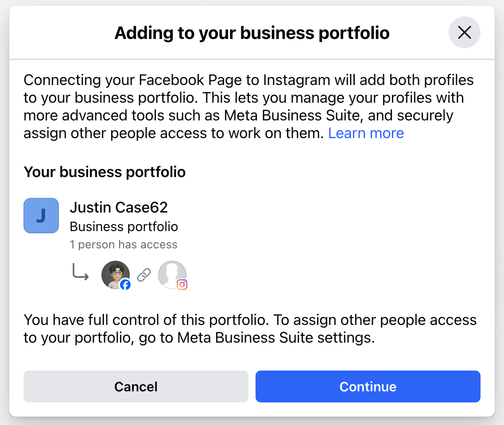Viewport: 504px width, 425px height.
Task: Click the Instagram logo badge
Action: coord(182,285)
